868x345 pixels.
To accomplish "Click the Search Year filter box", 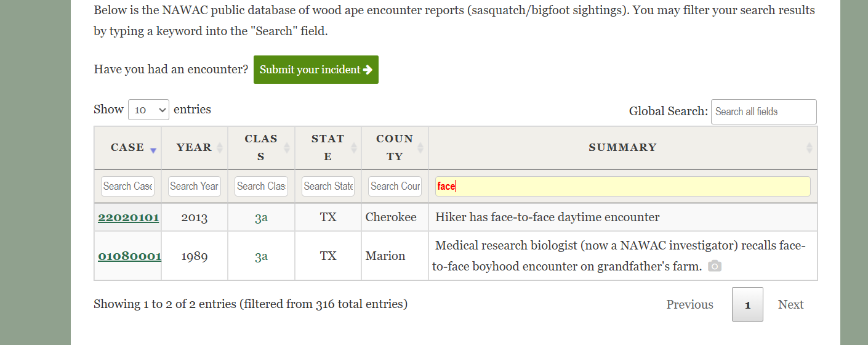I will (x=195, y=186).
